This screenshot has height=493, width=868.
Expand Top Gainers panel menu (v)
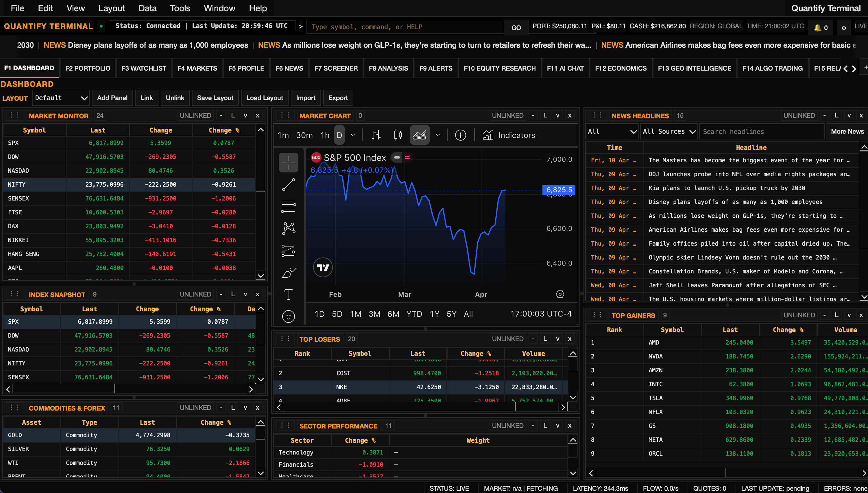coord(849,315)
